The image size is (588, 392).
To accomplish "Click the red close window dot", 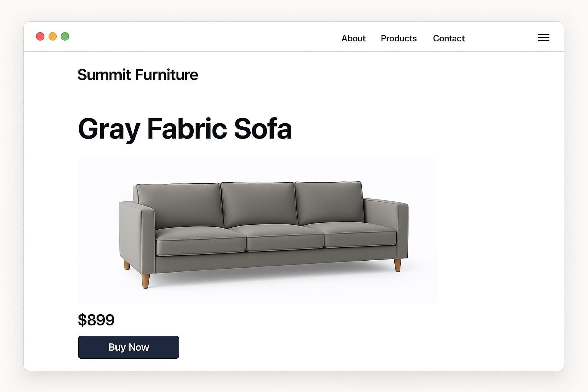I will pos(40,36).
